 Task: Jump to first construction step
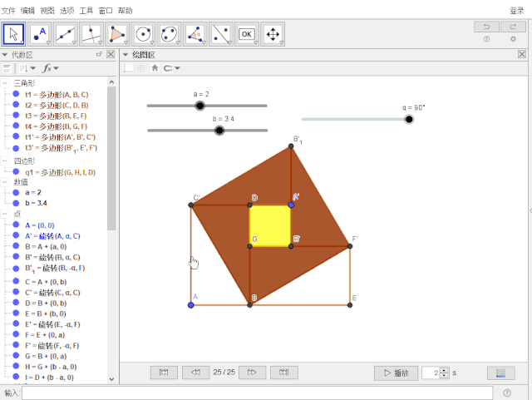click(164, 373)
